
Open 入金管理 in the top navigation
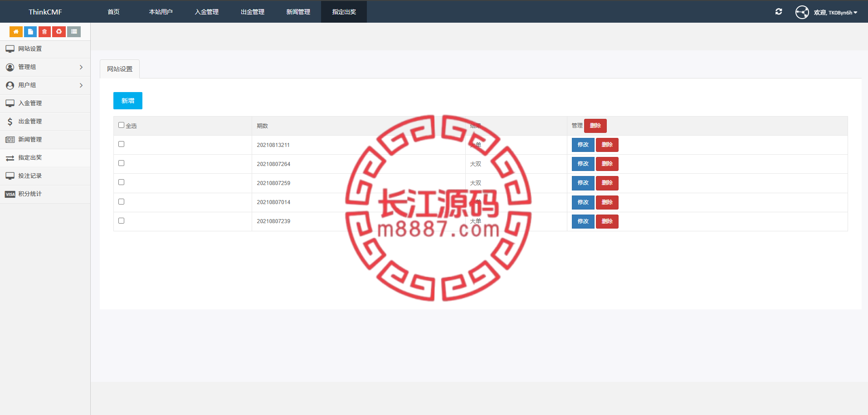tap(207, 12)
